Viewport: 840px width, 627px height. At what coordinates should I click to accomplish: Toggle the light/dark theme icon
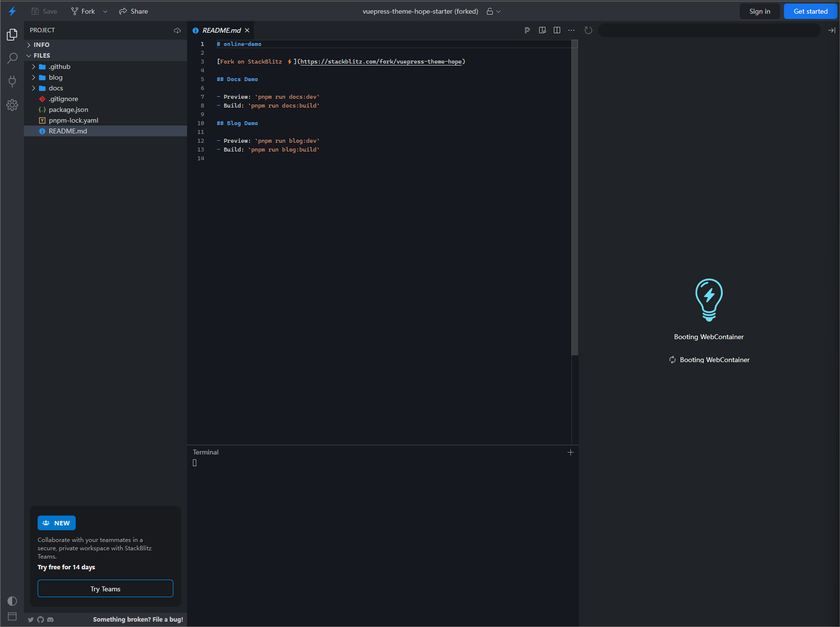point(12,601)
